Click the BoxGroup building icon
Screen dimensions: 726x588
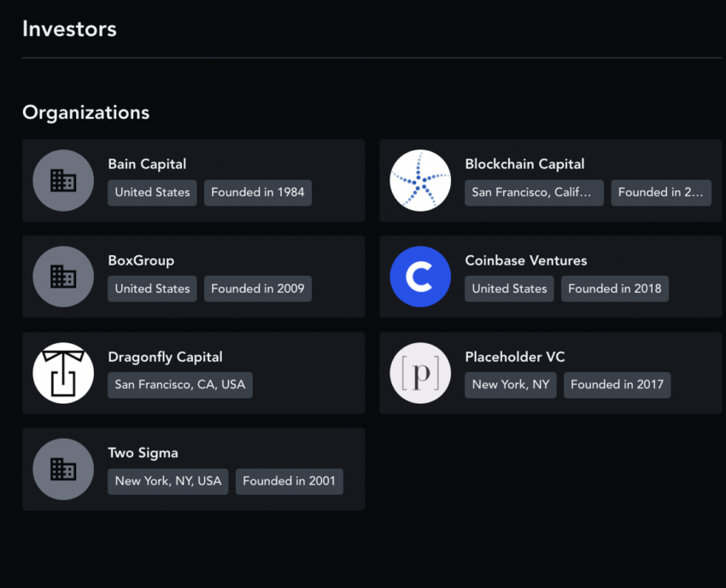point(63,277)
